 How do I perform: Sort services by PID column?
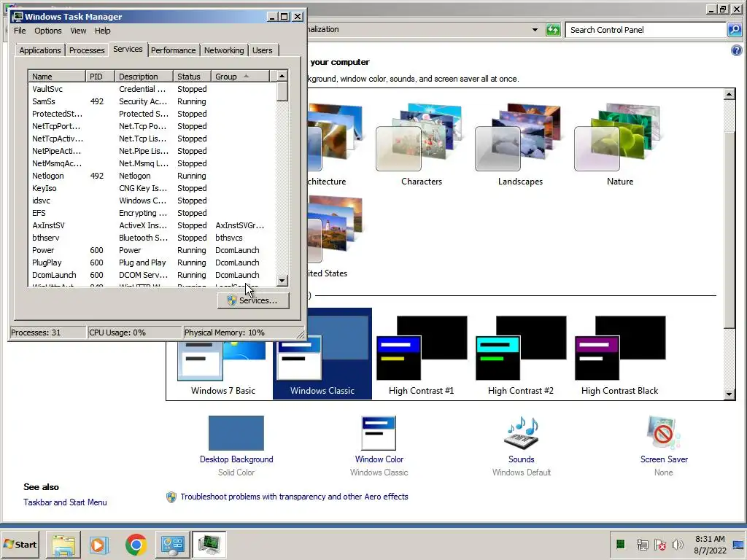coord(100,76)
